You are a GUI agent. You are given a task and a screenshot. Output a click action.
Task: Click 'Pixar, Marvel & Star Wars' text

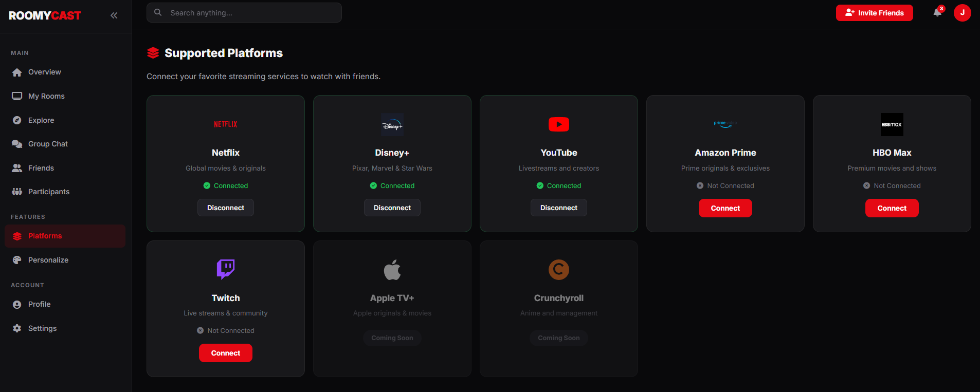click(392, 168)
